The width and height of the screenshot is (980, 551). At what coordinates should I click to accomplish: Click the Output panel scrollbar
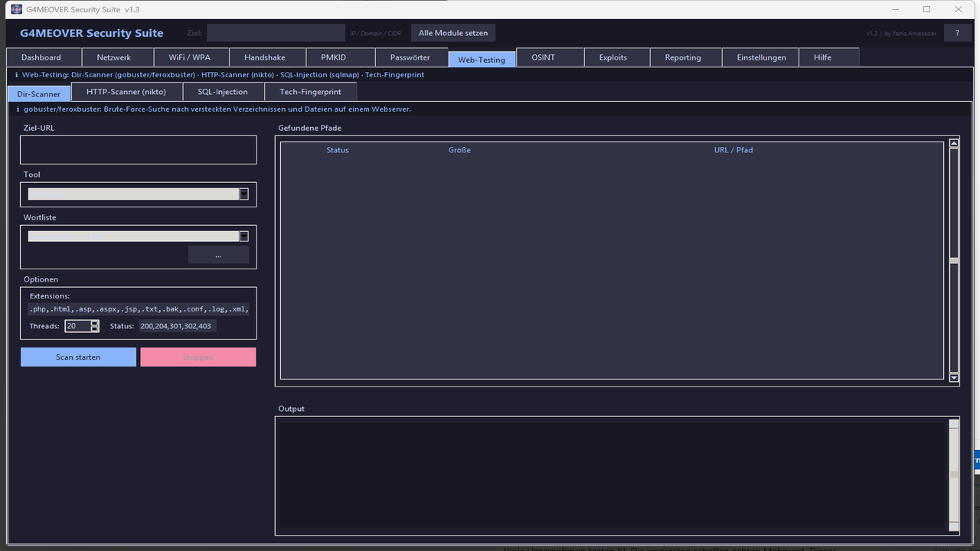(954, 474)
